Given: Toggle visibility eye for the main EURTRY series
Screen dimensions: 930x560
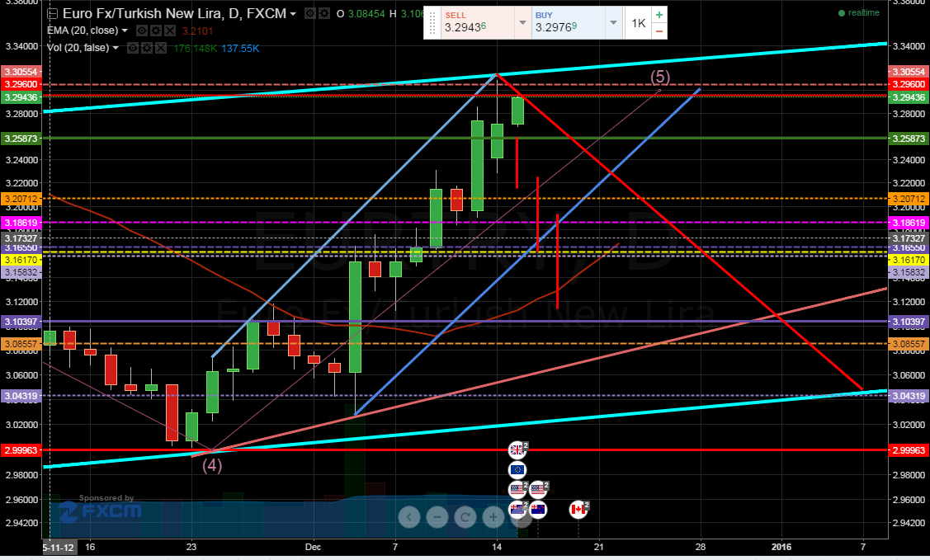Looking at the screenshot, I should 310,14.
